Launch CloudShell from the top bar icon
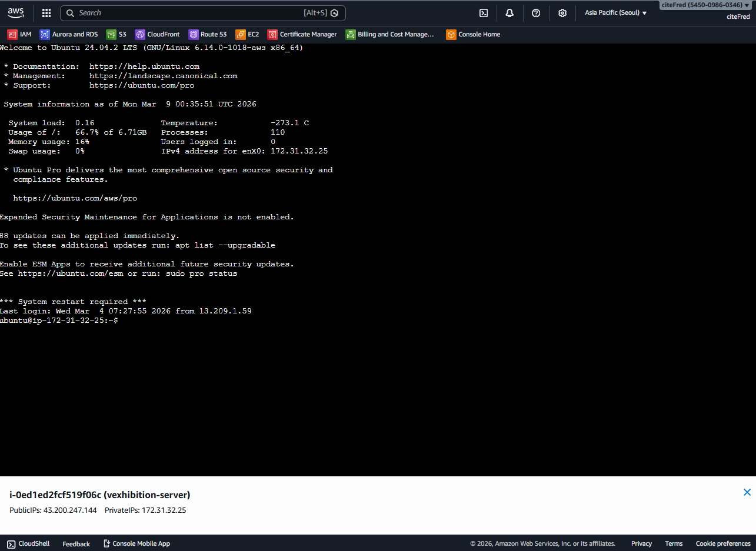Image resolution: width=756 pixels, height=551 pixels. (x=484, y=13)
